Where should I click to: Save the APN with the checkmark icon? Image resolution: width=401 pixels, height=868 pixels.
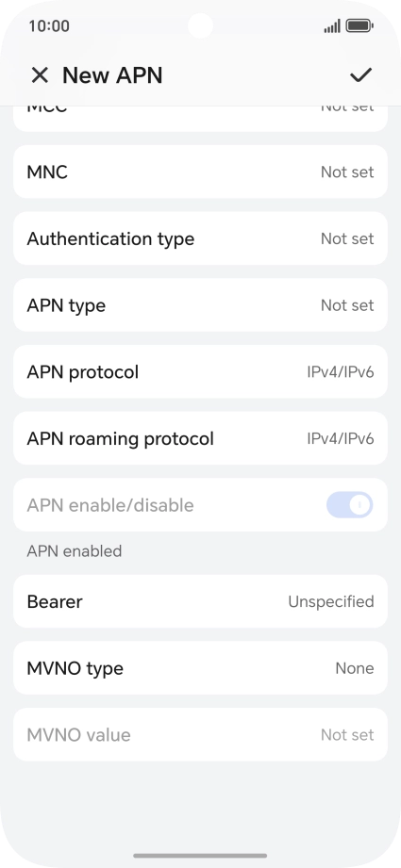(360, 74)
